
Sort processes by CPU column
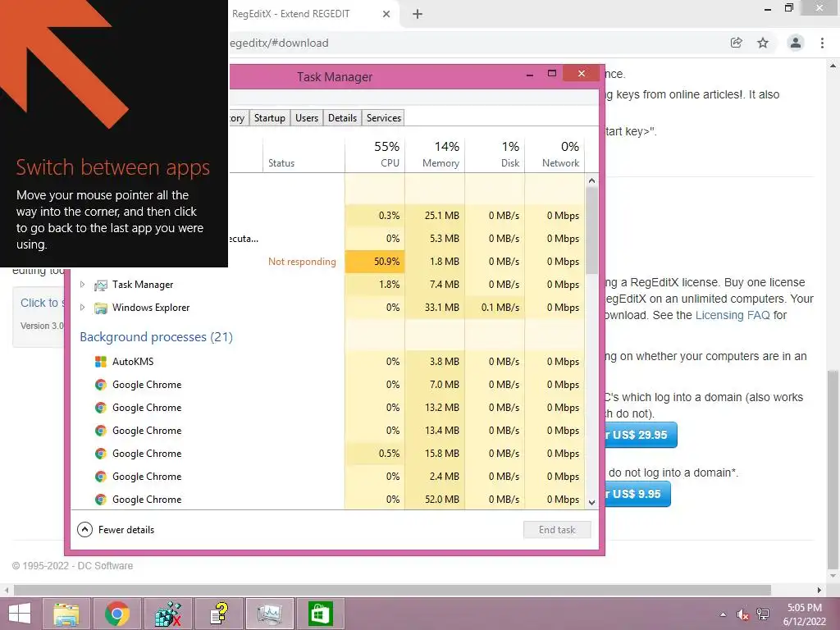[x=375, y=154]
